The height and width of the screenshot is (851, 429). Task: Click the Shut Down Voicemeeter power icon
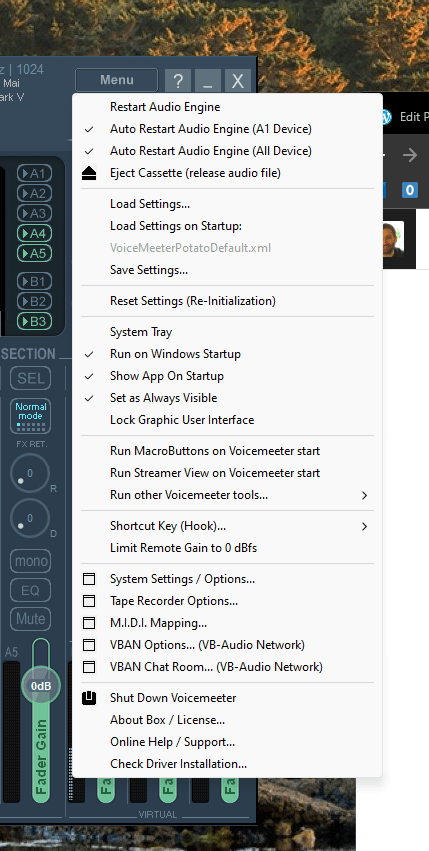(x=89, y=698)
